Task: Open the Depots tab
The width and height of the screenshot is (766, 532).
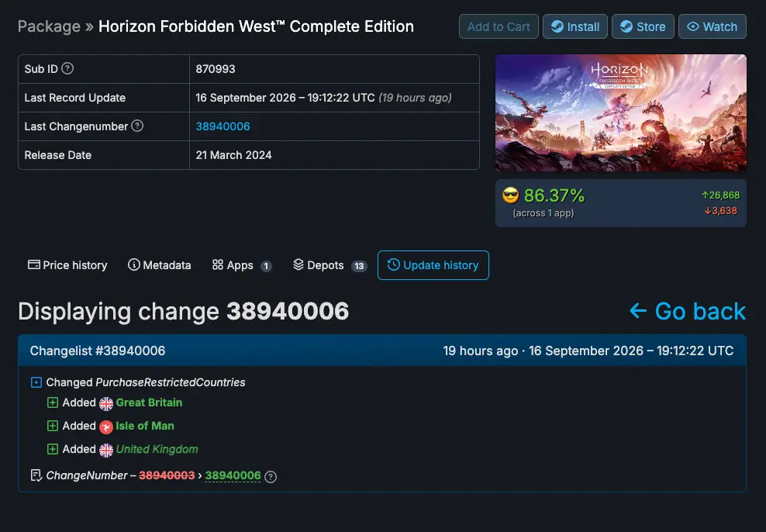Action: coord(330,265)
